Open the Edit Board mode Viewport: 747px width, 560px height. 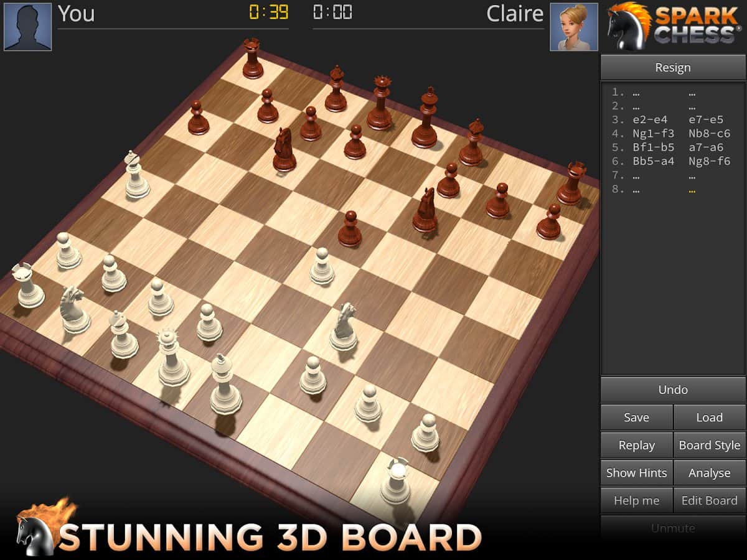710,500
